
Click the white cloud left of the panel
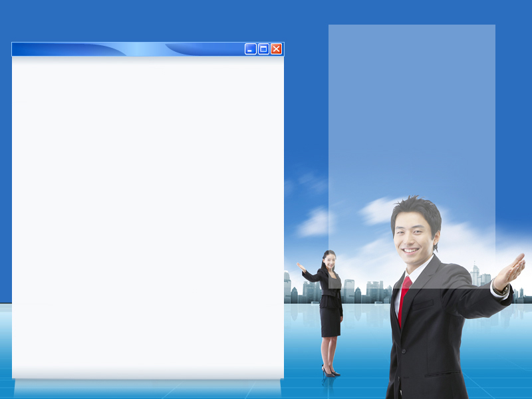tap(313, 224)
